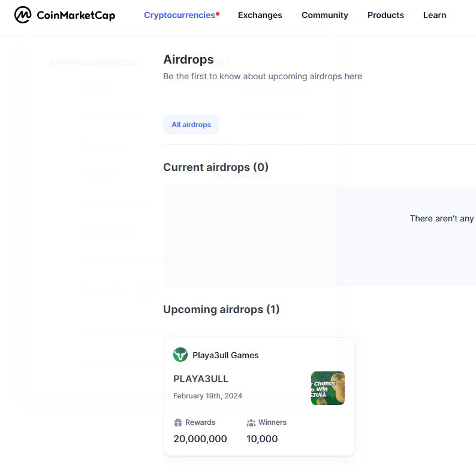Open the Playa3ull Games project name
Screen dimensions: 476x471
pyautogui.click(x=225, y=355)
